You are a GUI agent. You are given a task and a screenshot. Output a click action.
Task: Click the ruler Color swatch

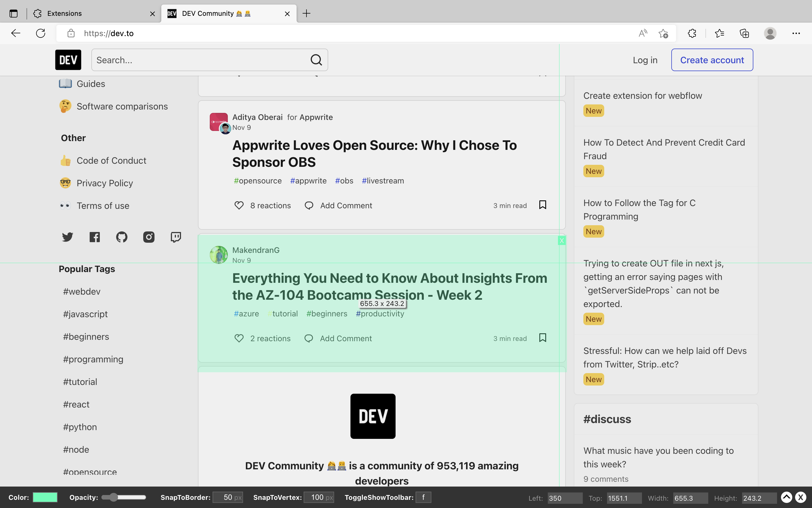click(x=45, y=498)
